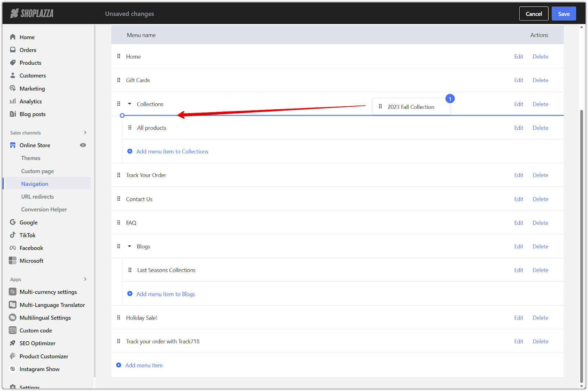Delete the All products item
588x391 pixels.
(540, 128)
